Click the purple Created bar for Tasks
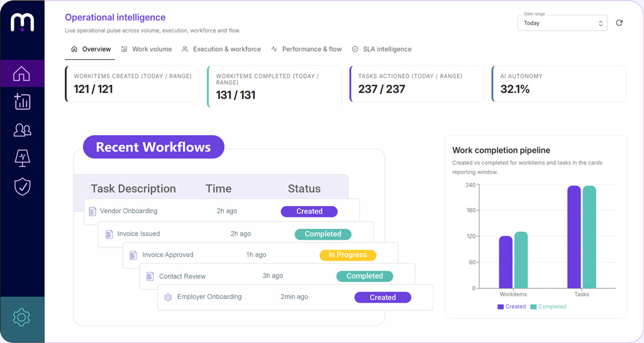Viewport: 644px width, 343px height. point(574,237)
